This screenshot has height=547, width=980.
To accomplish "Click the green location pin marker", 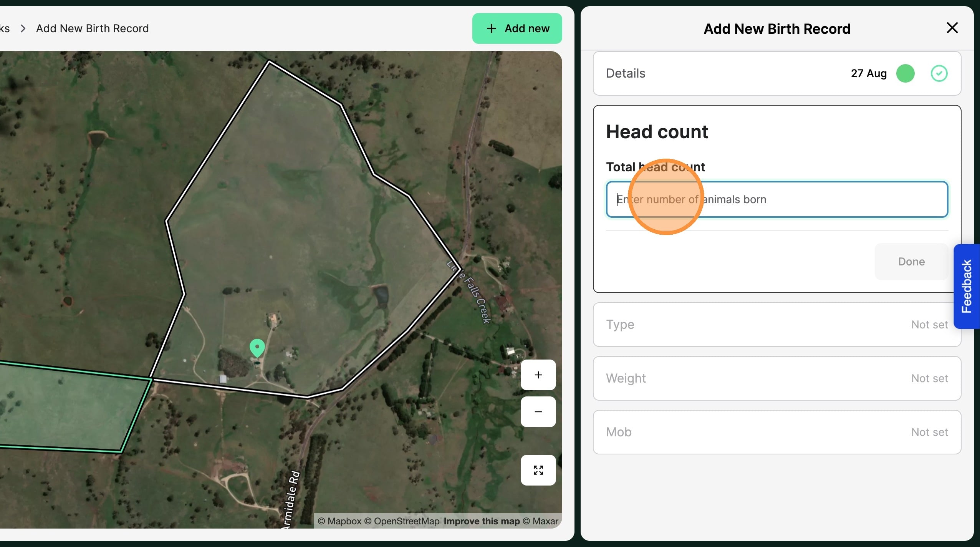I will 257,347.
